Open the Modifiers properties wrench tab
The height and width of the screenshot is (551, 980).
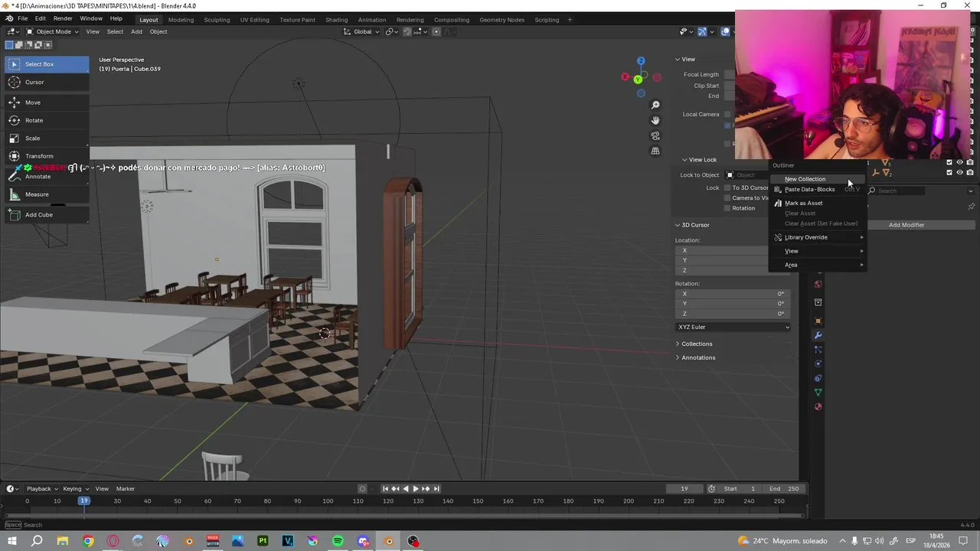click(818, 335)
